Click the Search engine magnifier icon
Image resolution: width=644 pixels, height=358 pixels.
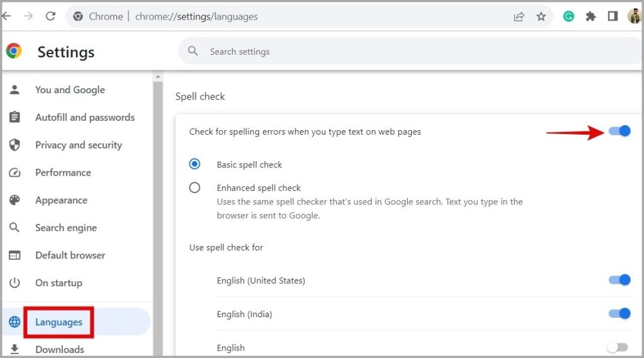tap(14, 227)
